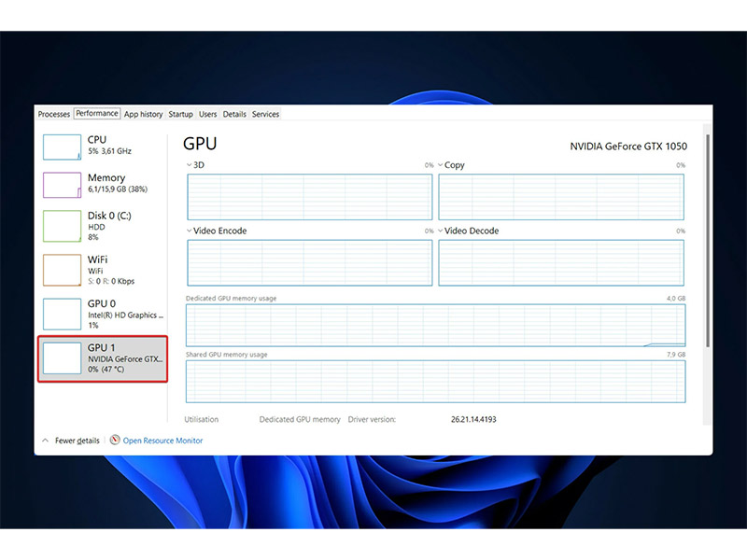Open the Services tab
This screenshot has width=747, height=560.
pyautogui.click(x=265, y=114)
